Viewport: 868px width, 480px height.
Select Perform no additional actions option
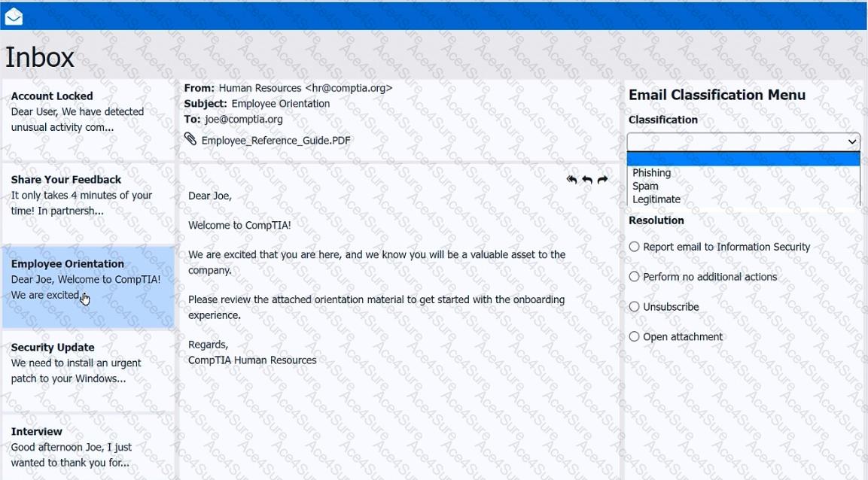coord(635,277)
